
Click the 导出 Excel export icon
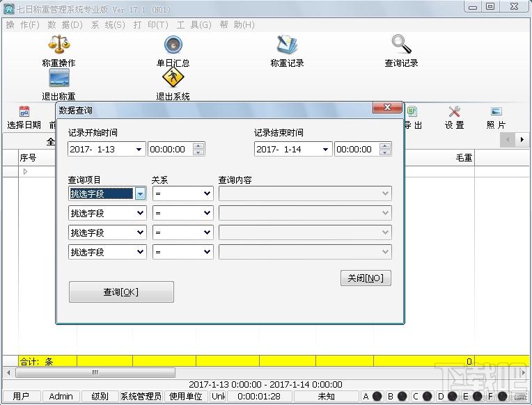[412, 111]
